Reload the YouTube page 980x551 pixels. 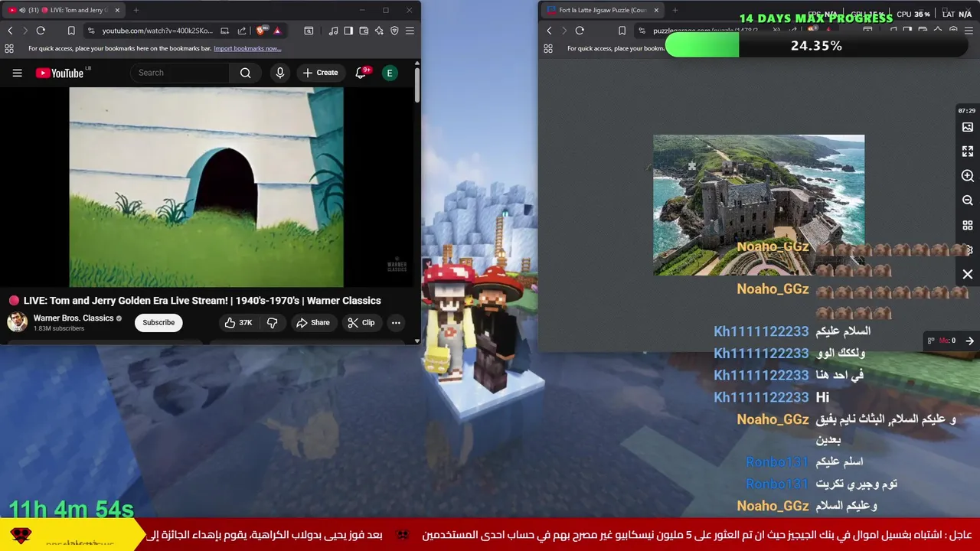(x=41, y=31)
